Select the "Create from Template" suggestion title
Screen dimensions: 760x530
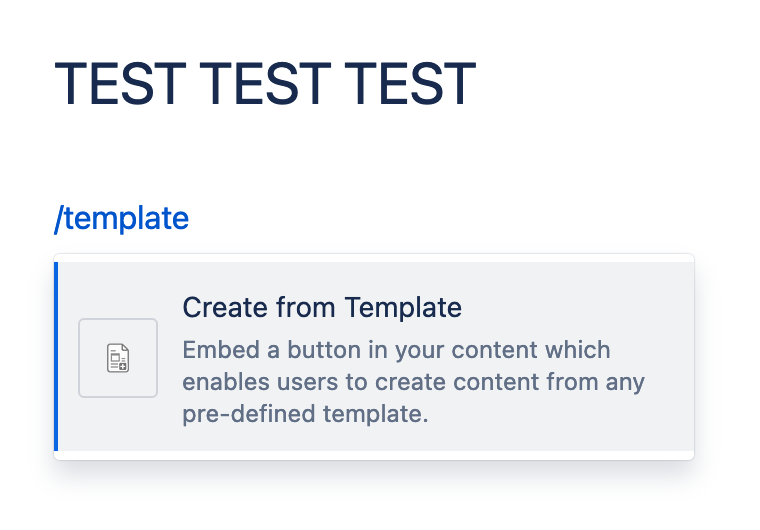coord(321,308)
